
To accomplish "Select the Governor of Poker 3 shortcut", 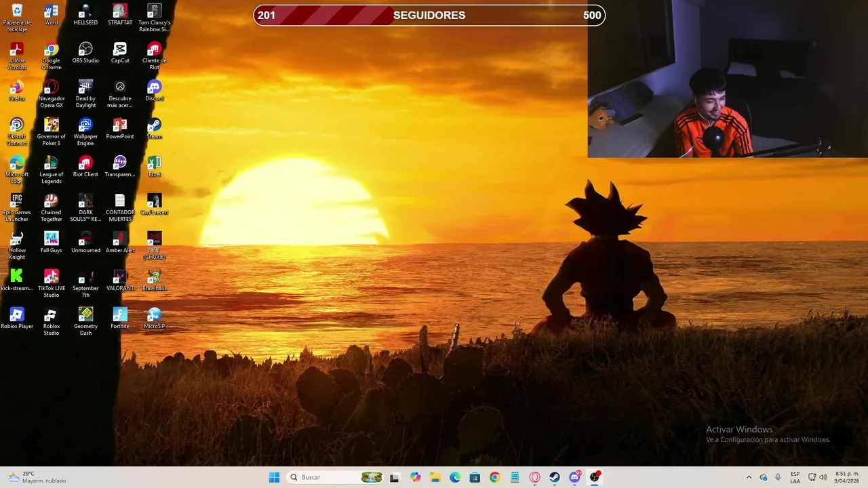I will [52, 132].
